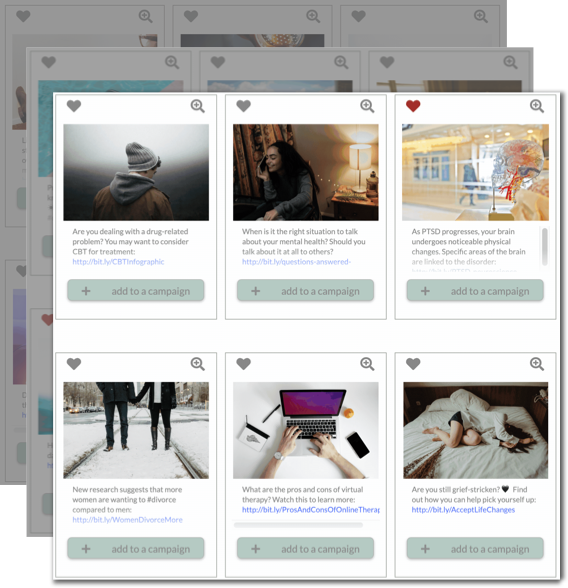
Task: Open the bit.ly/questions-answered link
Action: pos(296,262)
